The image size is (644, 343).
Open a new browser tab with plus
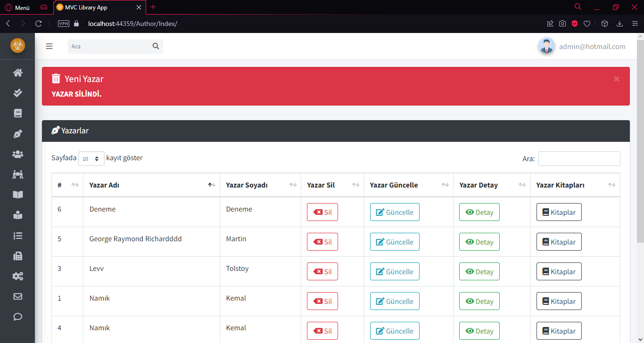coord(153,7)
